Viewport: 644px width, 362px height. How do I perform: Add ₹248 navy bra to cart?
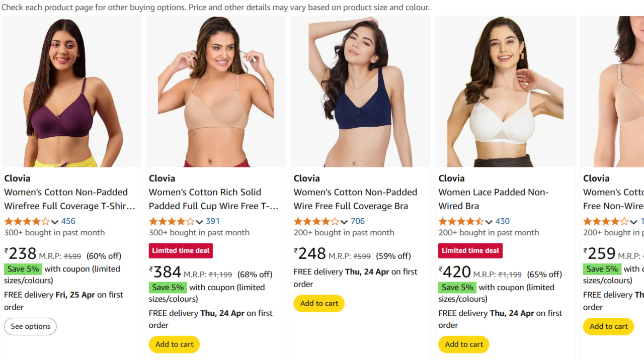(319, 303)
